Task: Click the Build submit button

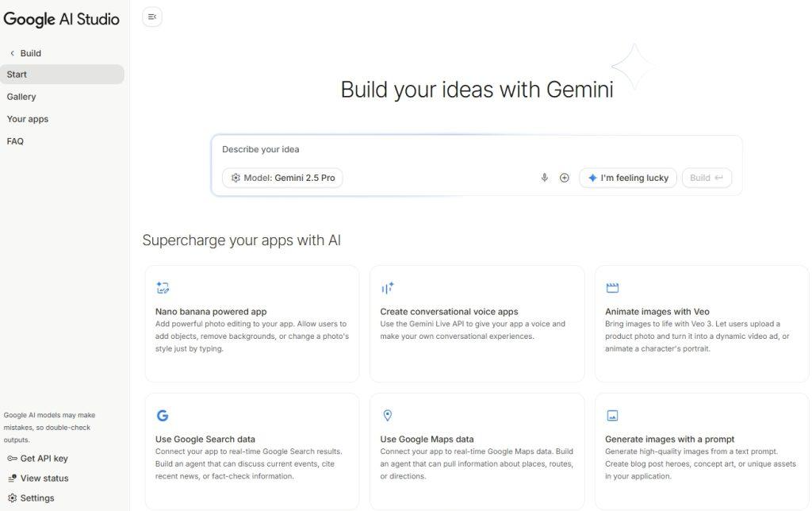Action: coord(706,178)
